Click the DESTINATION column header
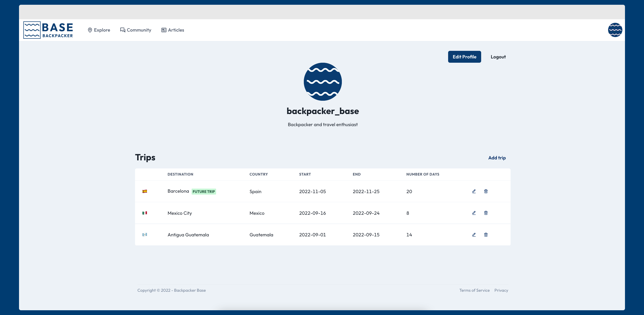The width and height of the screenshot is (644, 315). pyautogui.click(x=180, y=174)
